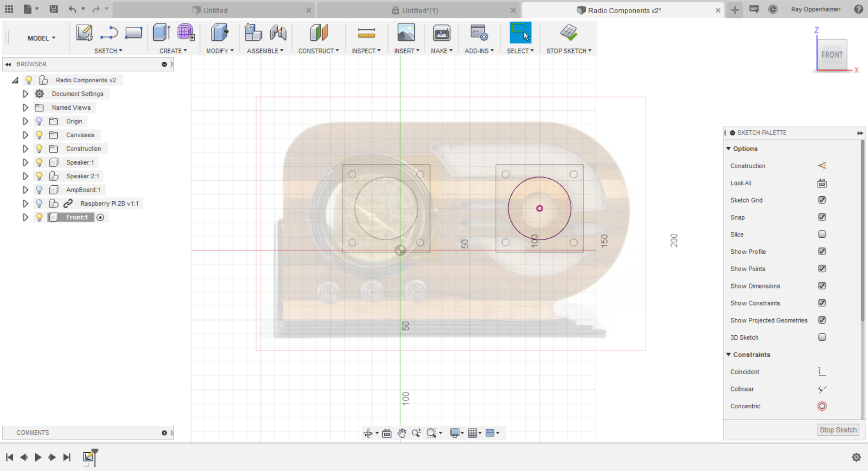Click the Coincident constraint icon
Viewport: 868px width, 471px height.
(822, 372)
